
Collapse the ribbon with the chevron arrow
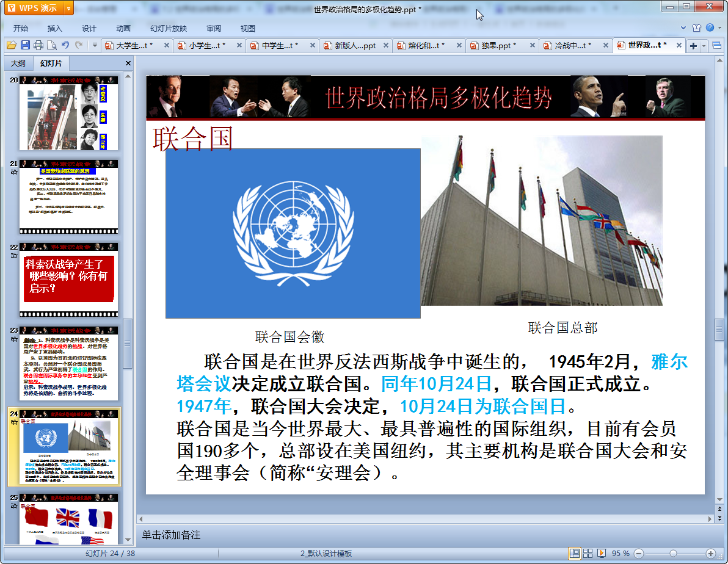click(x=683, y=28)
